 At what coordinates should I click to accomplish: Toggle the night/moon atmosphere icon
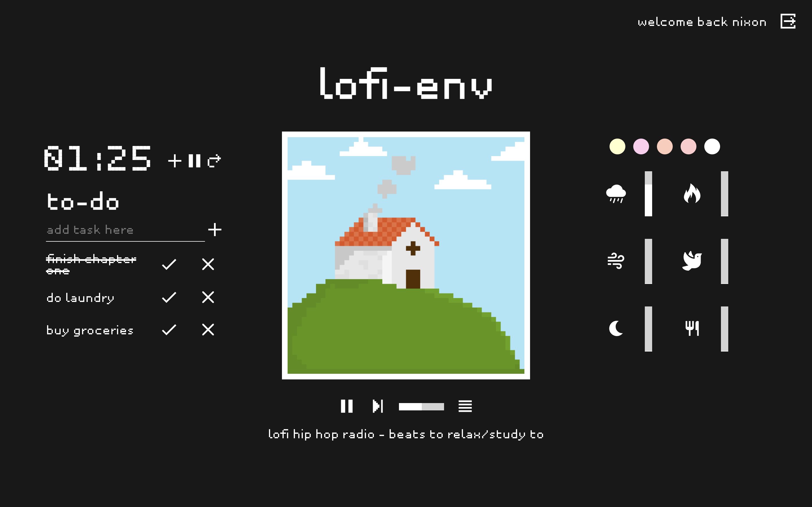(615, 328)
